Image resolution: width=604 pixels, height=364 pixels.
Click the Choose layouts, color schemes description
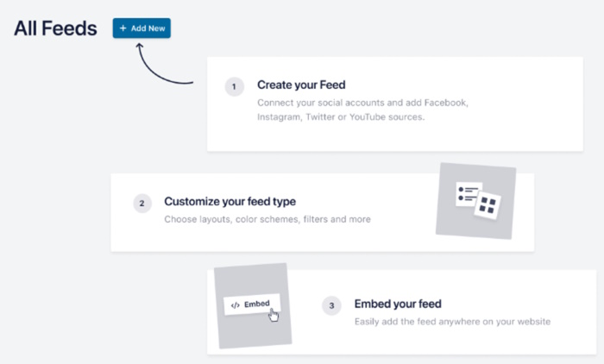pos(267,220)
